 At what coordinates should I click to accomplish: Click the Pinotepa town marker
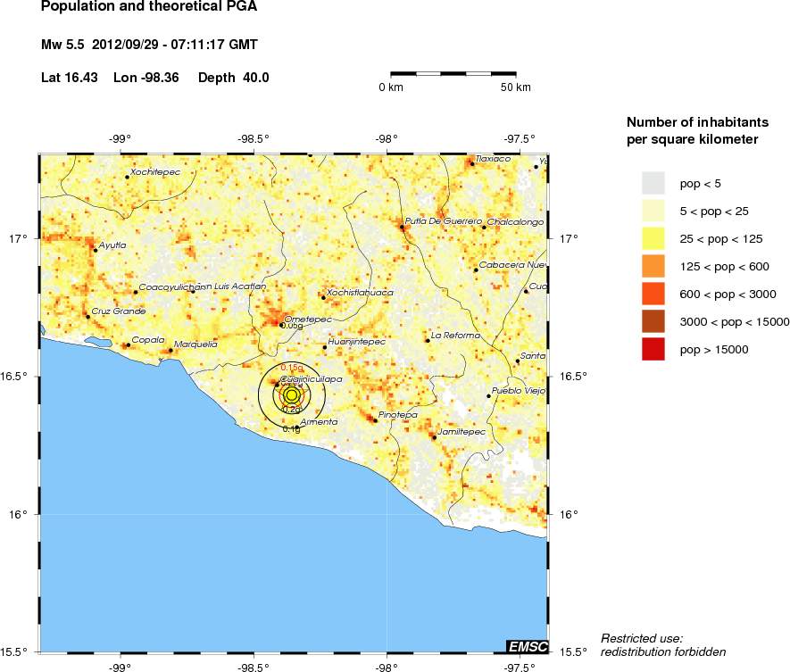pyautogui.click(x=376, y=419)
